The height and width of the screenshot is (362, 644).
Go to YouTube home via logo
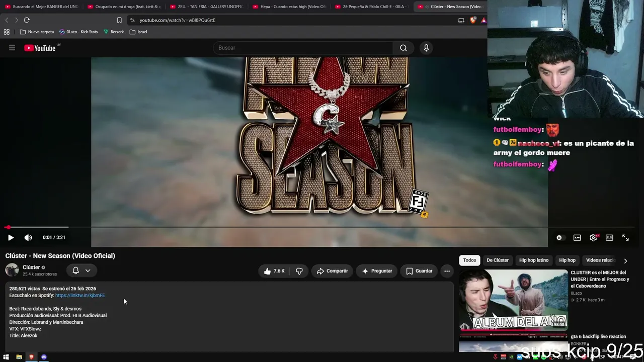point(40,48)
